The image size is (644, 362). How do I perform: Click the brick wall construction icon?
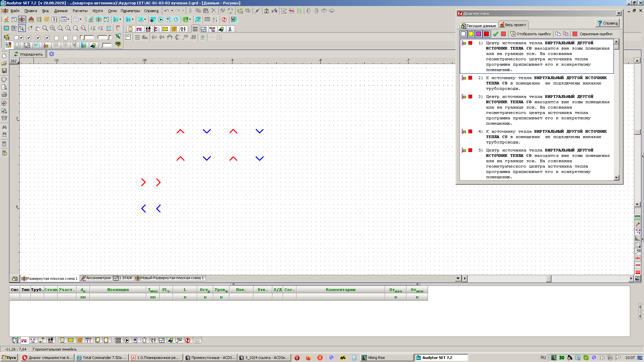coord(31,19)
